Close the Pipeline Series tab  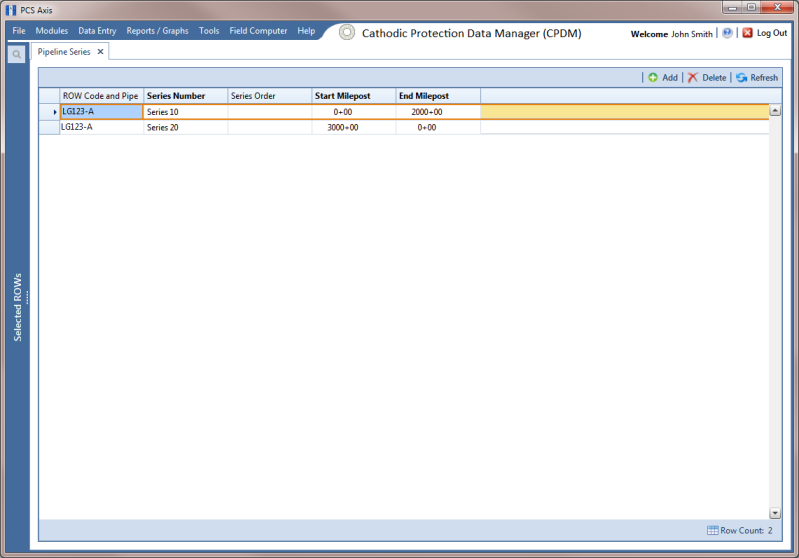click(x=100, y=51)
